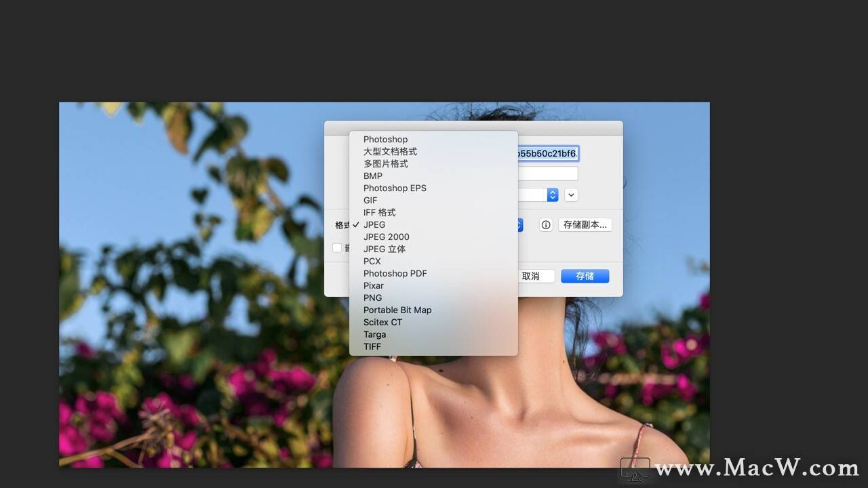Click the highlighted file name field
The height and width of the screenshot is (488, 868).
(548, 154)
